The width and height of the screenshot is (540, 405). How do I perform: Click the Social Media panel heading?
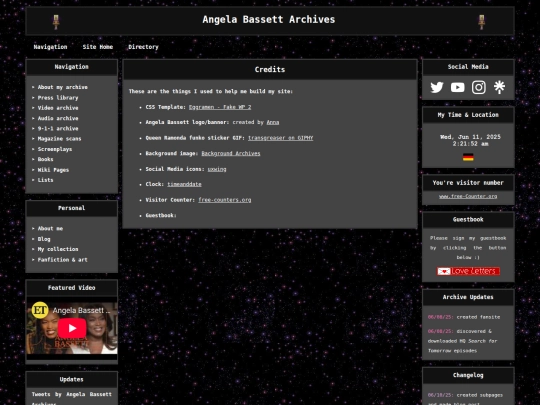(x=468, y=67)
